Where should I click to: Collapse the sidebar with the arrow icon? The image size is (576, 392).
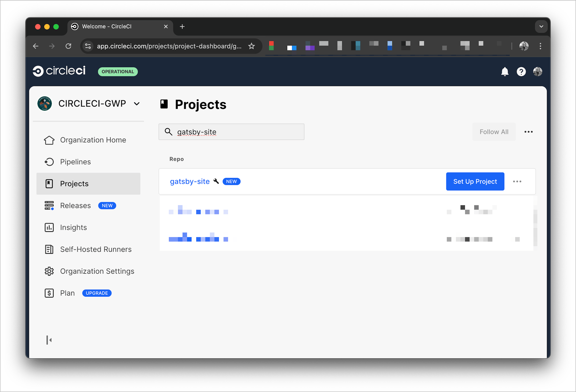point(49,340)
